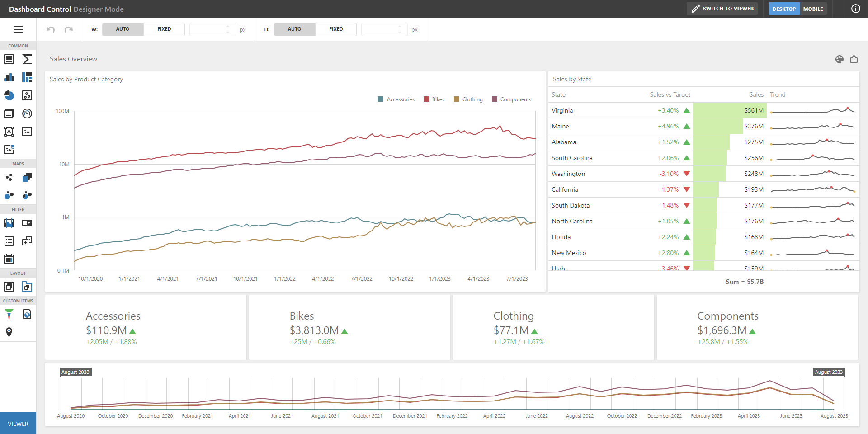Select the Clothing card
Screen dimensions: 868x434
click(553, 327)
